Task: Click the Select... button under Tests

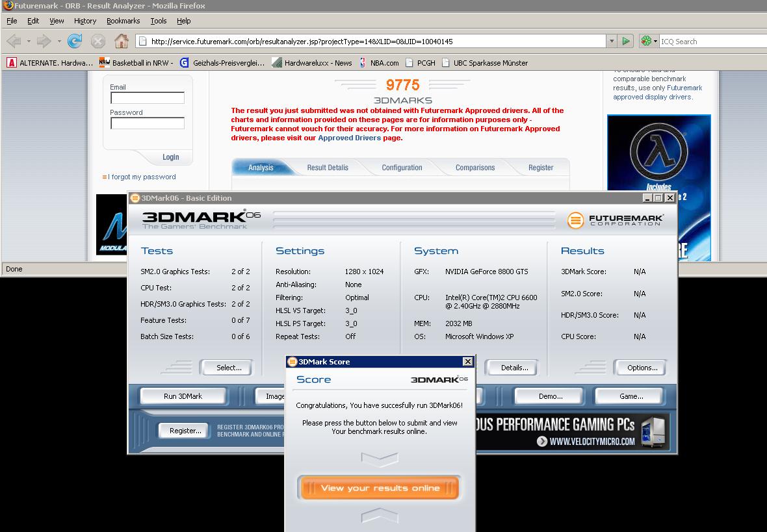Action: (226, 367)
